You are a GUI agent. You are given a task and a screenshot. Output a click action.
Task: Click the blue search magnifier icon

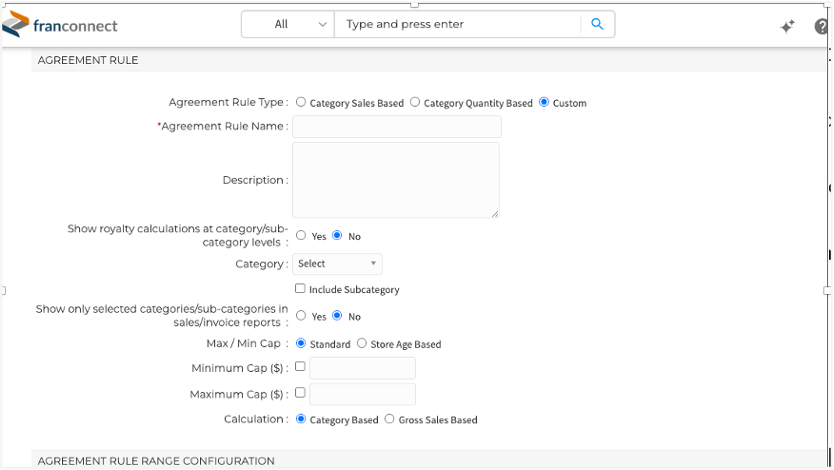pos(597,24)
